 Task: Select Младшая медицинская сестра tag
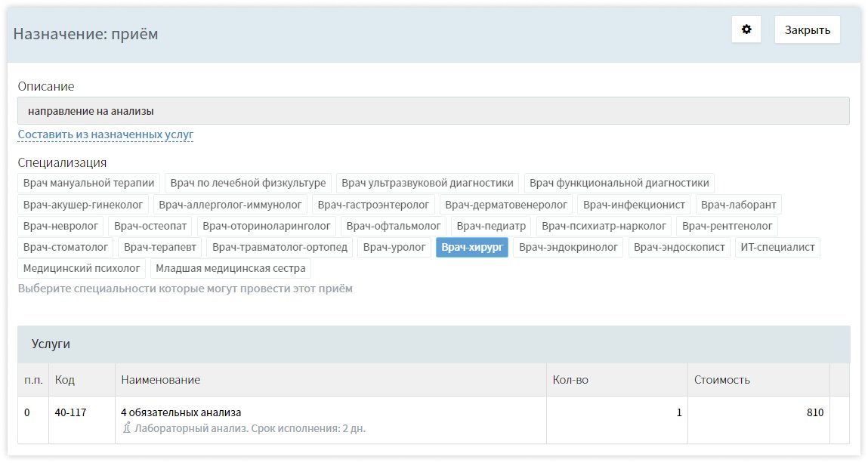(230, 268)
